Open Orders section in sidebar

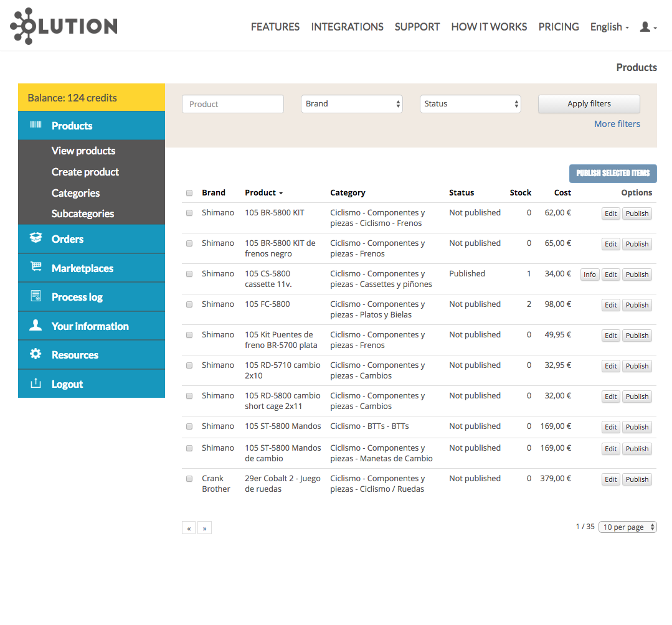[x=92, y=239]
